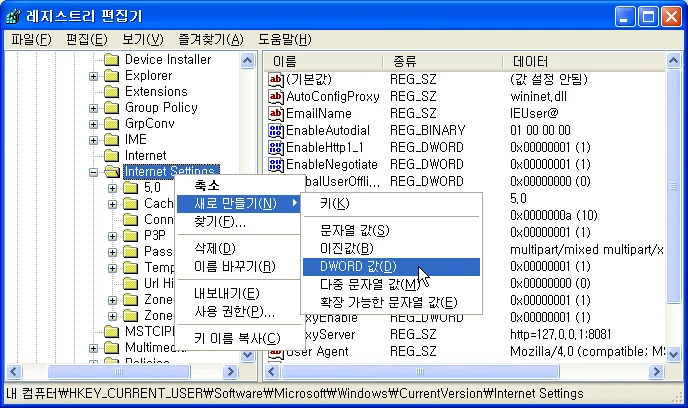Click the 5.0 subkey folder icon

click(x=131, y=188)
